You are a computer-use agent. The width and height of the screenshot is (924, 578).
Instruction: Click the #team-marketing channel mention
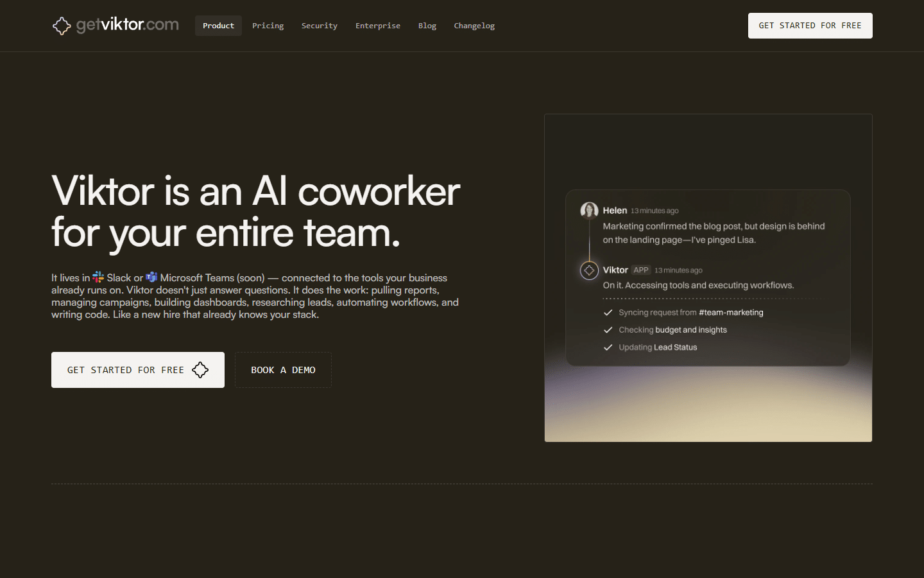732,312
